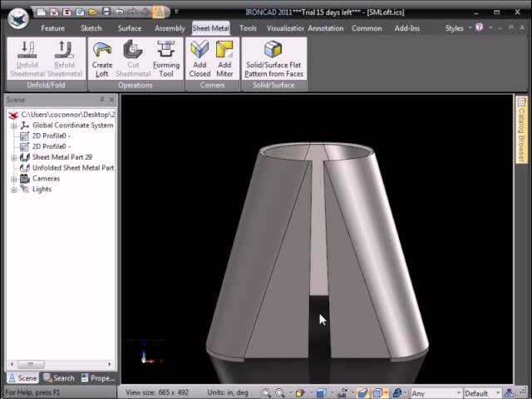532x399 pixels.
Task: Open the IRONCAD application menu button
Action: click(x=18, y=18)
